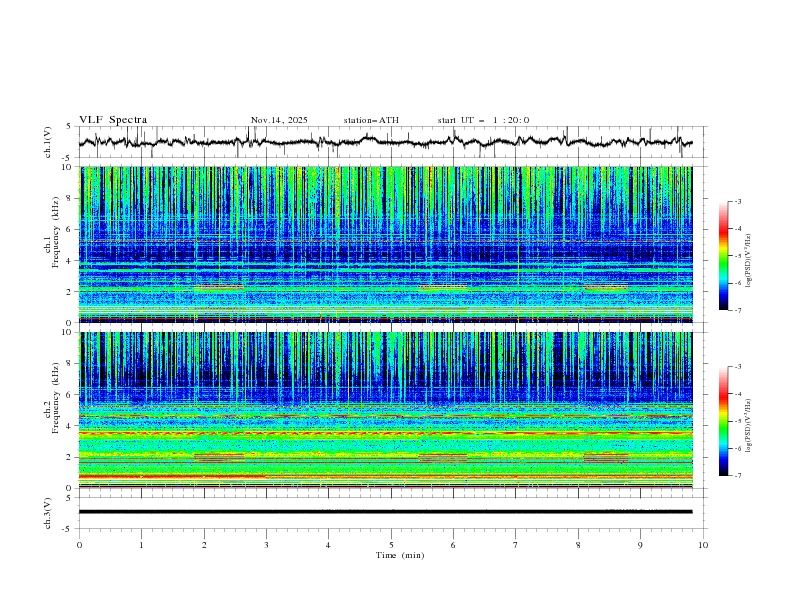
Task: Click time axis tick label "8"
Action: point(578,545)
